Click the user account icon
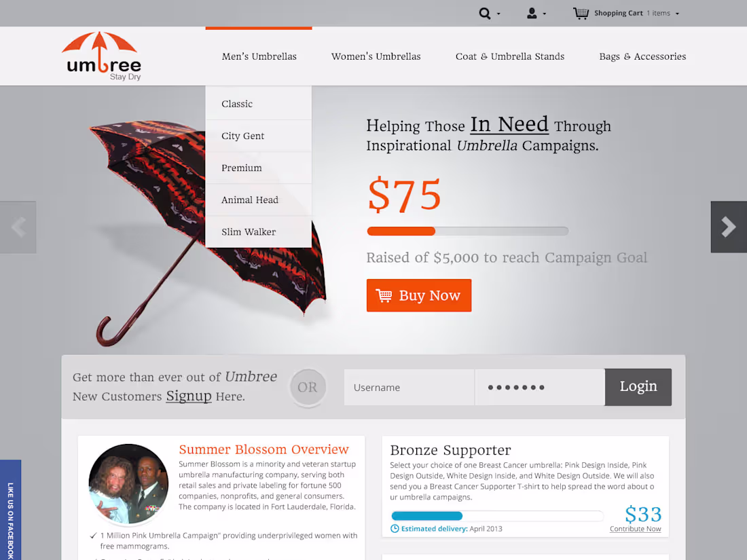Viewport: 747px width, 560px height. [532, 14]
